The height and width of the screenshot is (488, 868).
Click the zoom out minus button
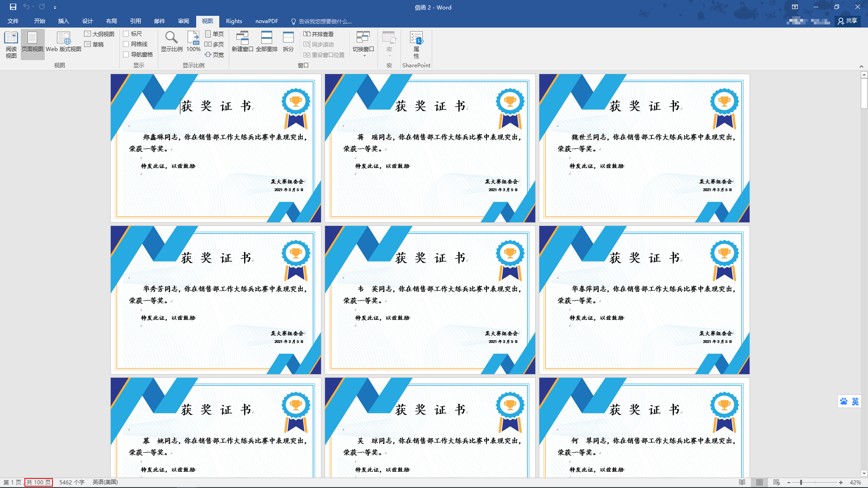(x=789, y=483)
